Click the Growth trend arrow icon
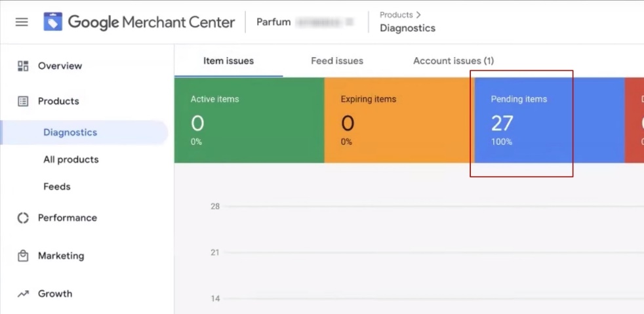The height and width of the screenshot is (314, 644). pos(23,294)
